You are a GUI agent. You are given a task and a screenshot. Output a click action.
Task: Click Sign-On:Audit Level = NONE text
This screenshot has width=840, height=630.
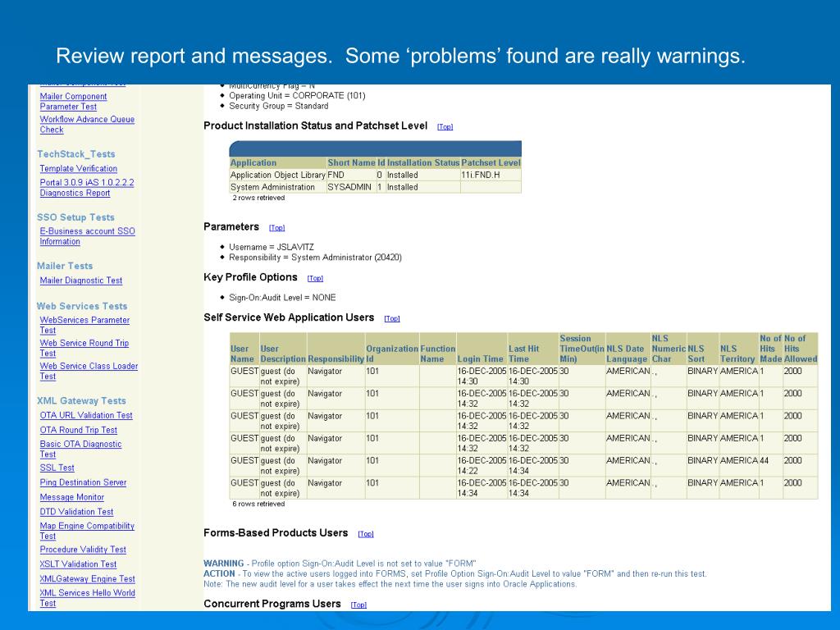pyautogui.click(x=282, y=297)
